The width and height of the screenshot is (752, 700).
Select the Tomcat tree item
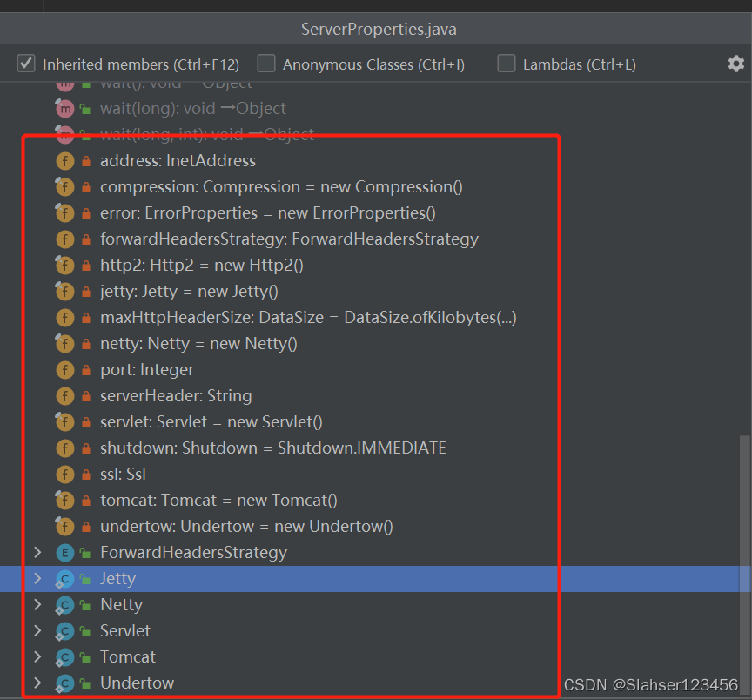(128, 656)
